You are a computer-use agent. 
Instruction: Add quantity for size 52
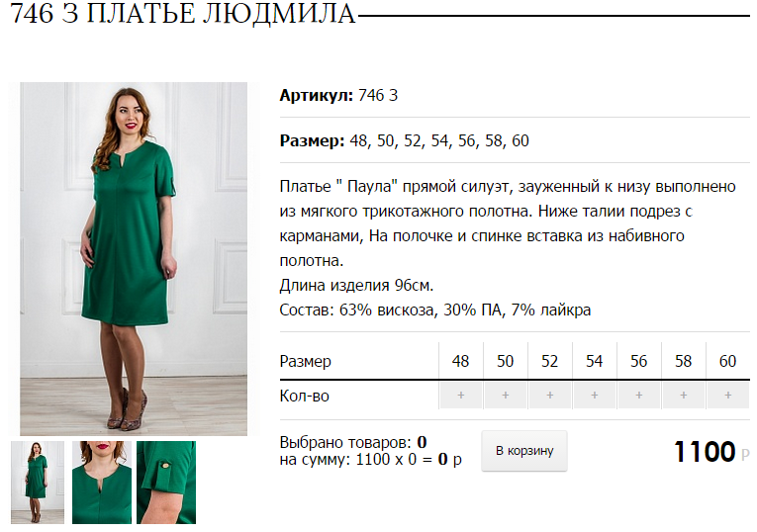coord(549,395)
